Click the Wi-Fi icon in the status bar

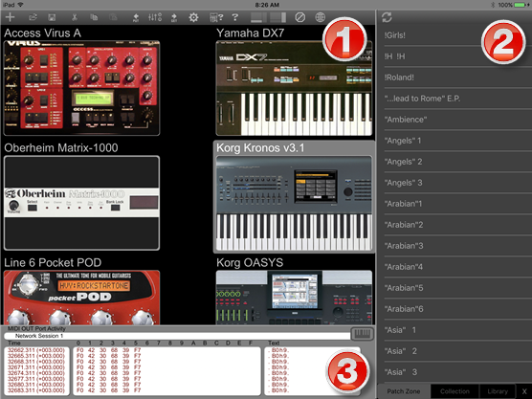coord(20,5)
